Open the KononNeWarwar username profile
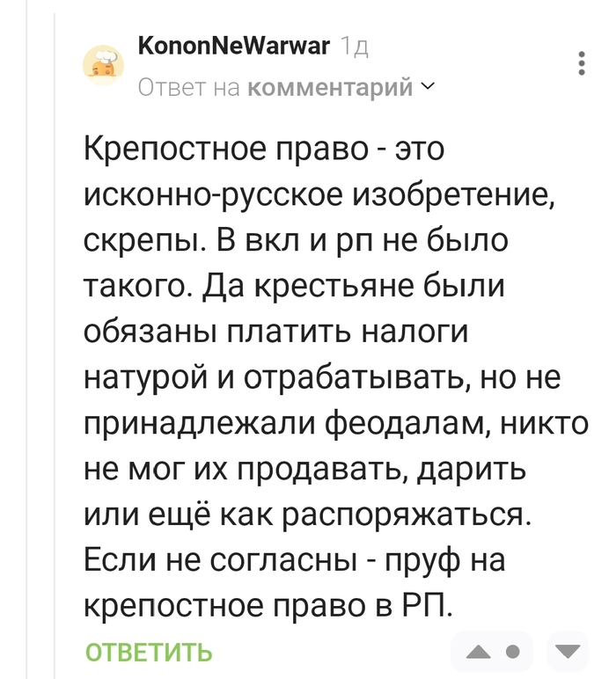The image size is (616, 679). pyautogui.click(x=234, y=45)
